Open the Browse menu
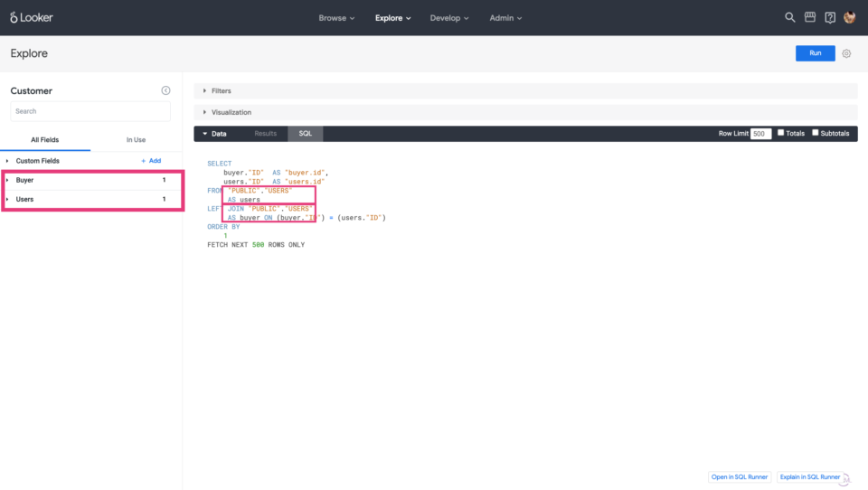The height and width of the screenshot is (490, 868). pyautogui.click(x=336, y=18)
